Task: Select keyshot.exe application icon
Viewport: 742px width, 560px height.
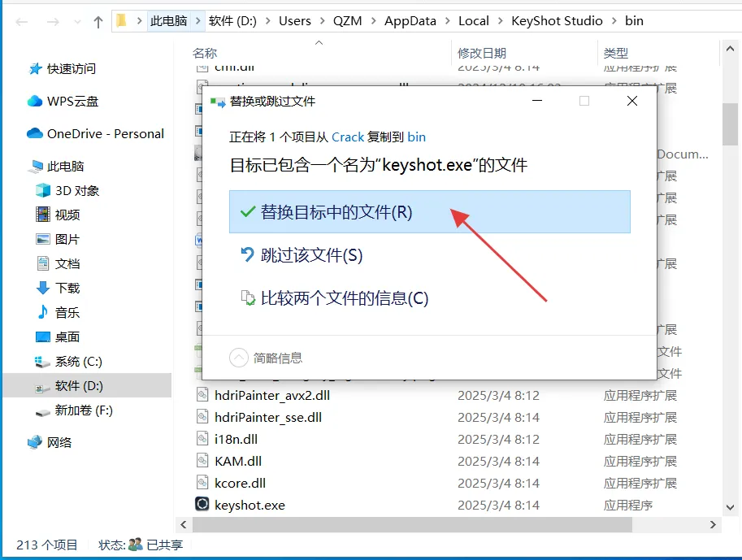Action: (202, 504)
